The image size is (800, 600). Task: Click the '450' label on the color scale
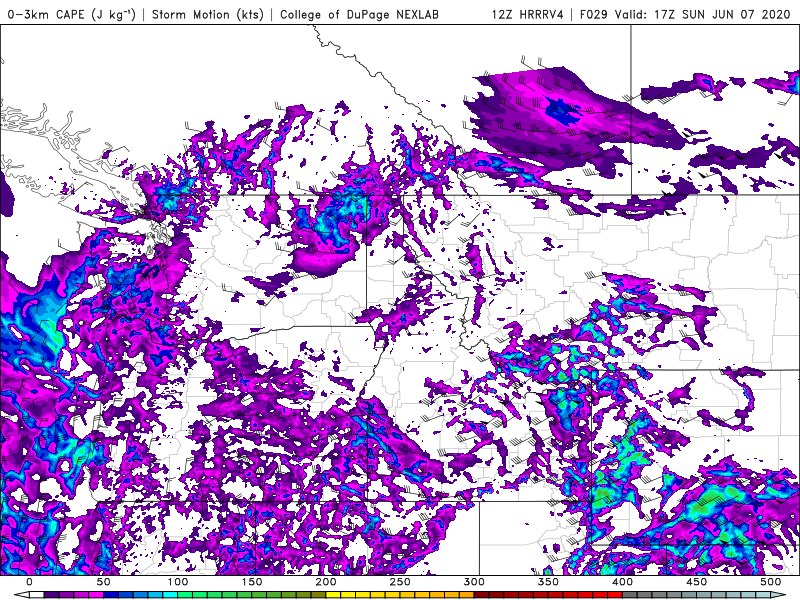696,582
